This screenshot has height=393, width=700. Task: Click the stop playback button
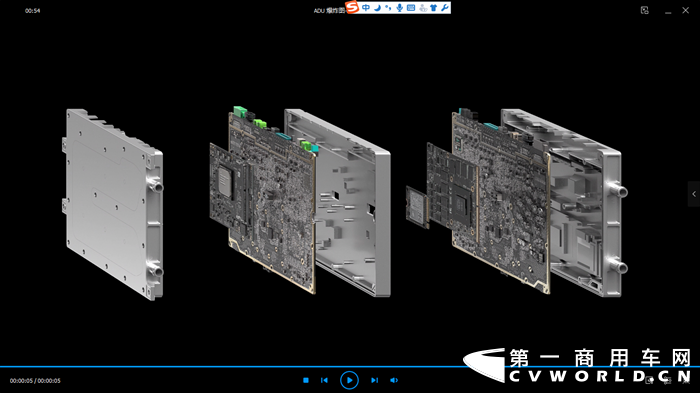(306, 380)
